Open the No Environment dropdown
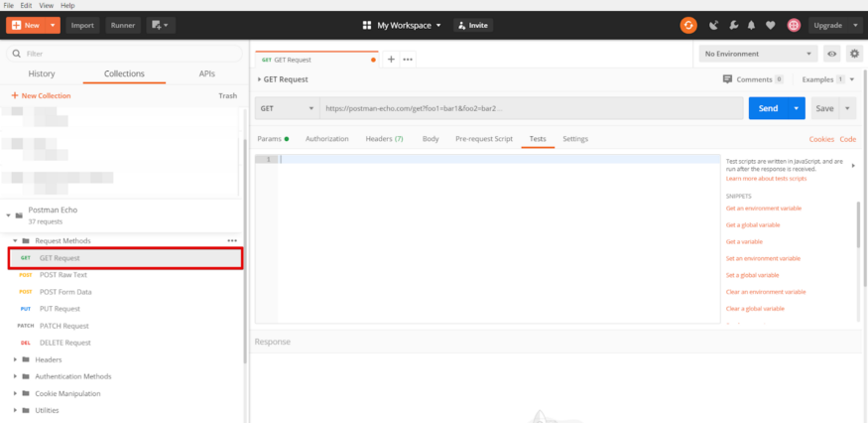 tap(758, 54)
